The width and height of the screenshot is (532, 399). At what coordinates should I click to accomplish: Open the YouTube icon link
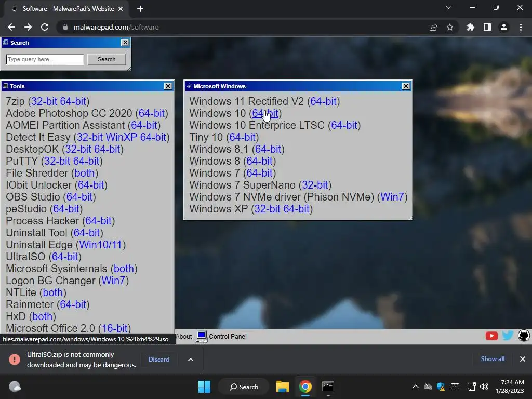coord(491,336)
